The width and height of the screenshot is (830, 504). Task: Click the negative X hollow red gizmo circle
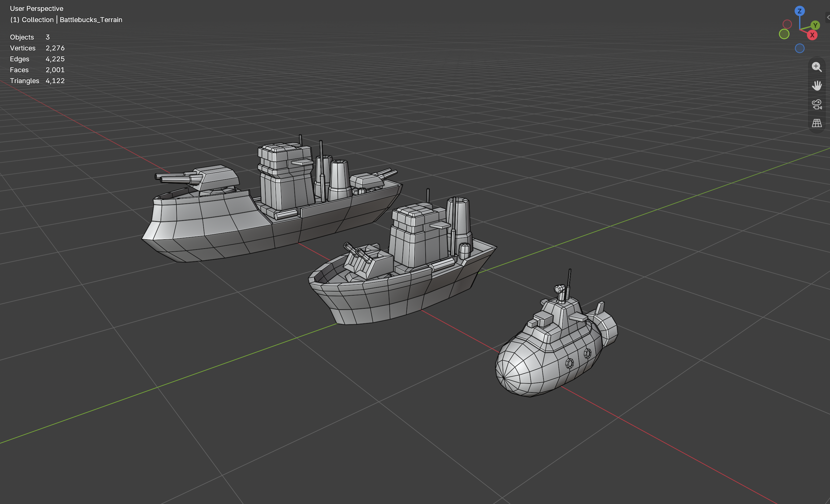787,24
